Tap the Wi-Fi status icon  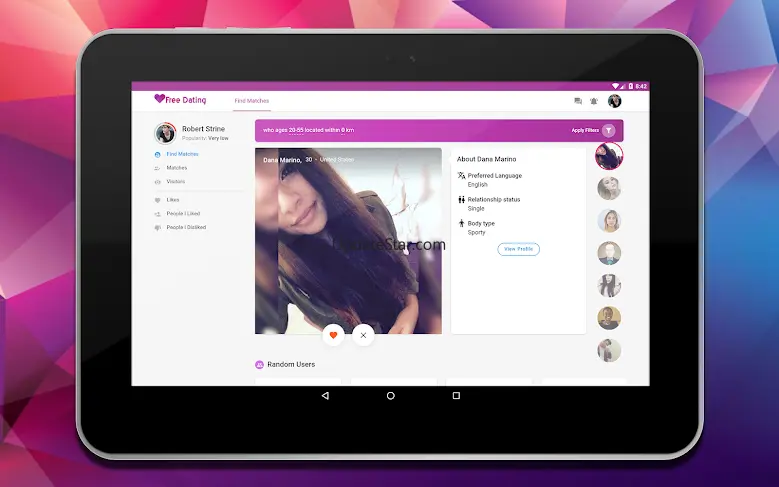click(615, 86)
